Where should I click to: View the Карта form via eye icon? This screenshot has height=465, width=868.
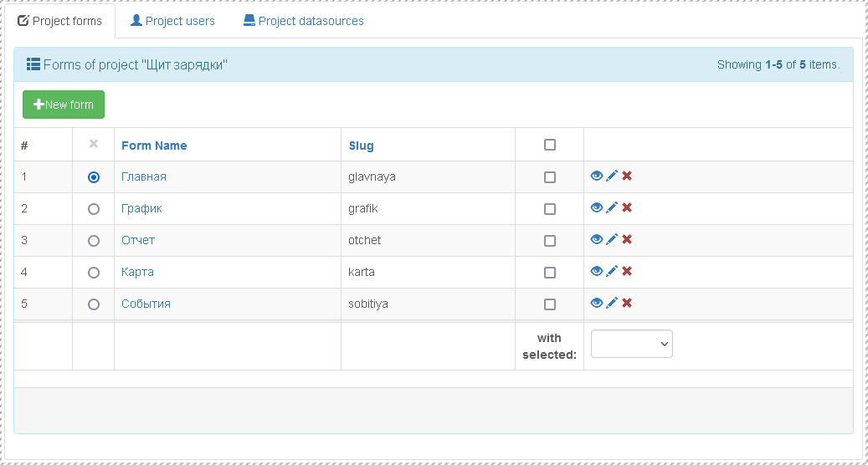597,271
